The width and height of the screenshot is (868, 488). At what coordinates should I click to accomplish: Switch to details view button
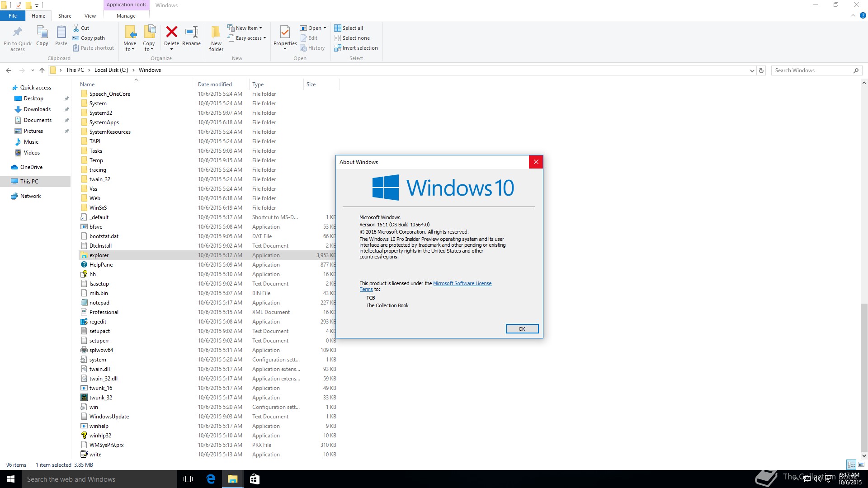click(851, 465)
